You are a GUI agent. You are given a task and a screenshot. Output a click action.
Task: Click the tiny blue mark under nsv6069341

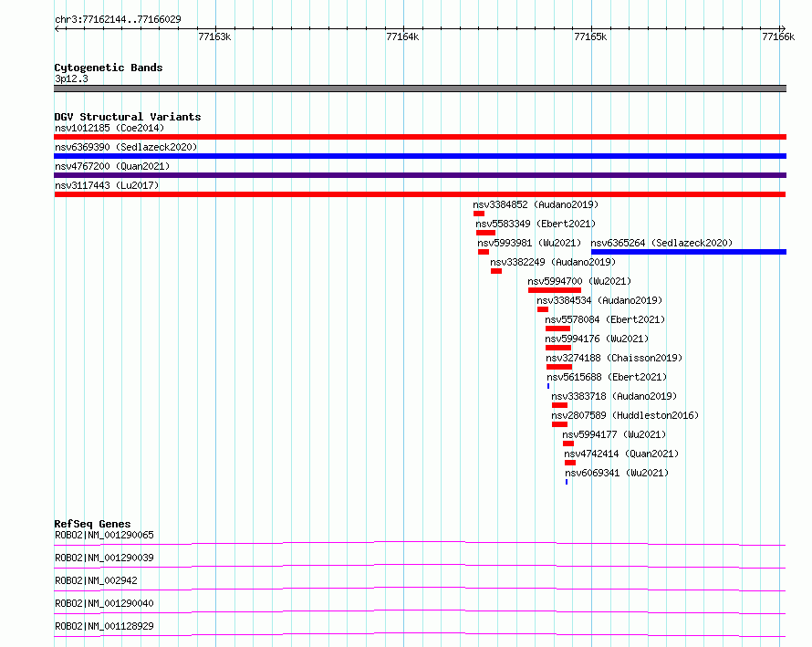[567, 482]
